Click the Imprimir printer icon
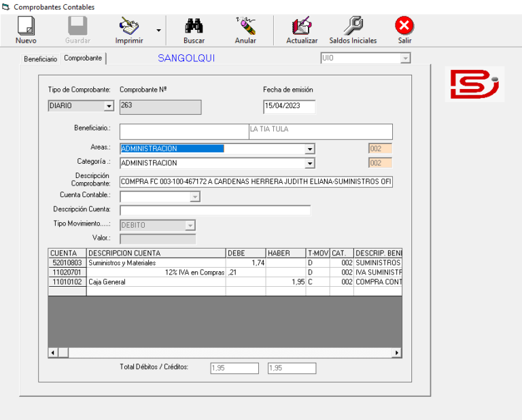 click(129, 26)
